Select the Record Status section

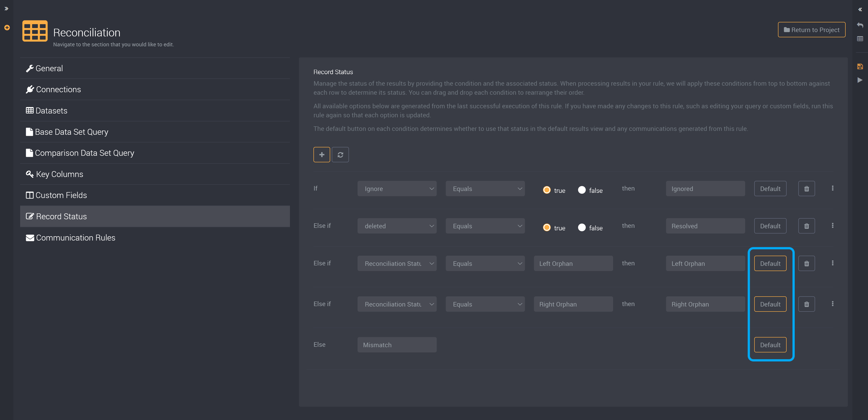pos(155,217)
